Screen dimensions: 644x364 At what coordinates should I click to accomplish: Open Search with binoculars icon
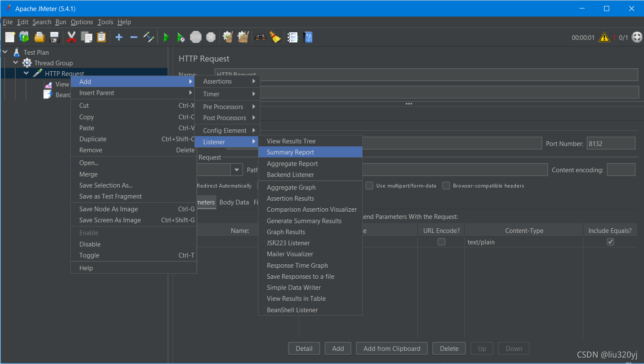[260, 37]
